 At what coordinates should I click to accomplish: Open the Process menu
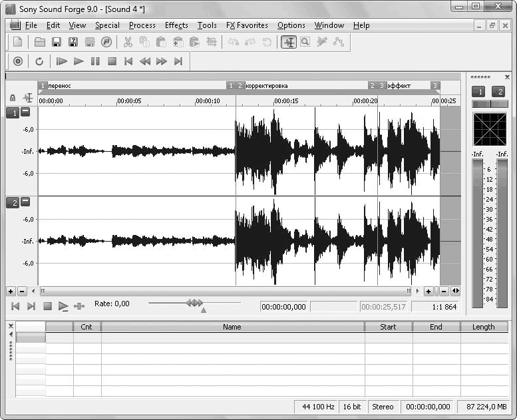tap(142, 25)
